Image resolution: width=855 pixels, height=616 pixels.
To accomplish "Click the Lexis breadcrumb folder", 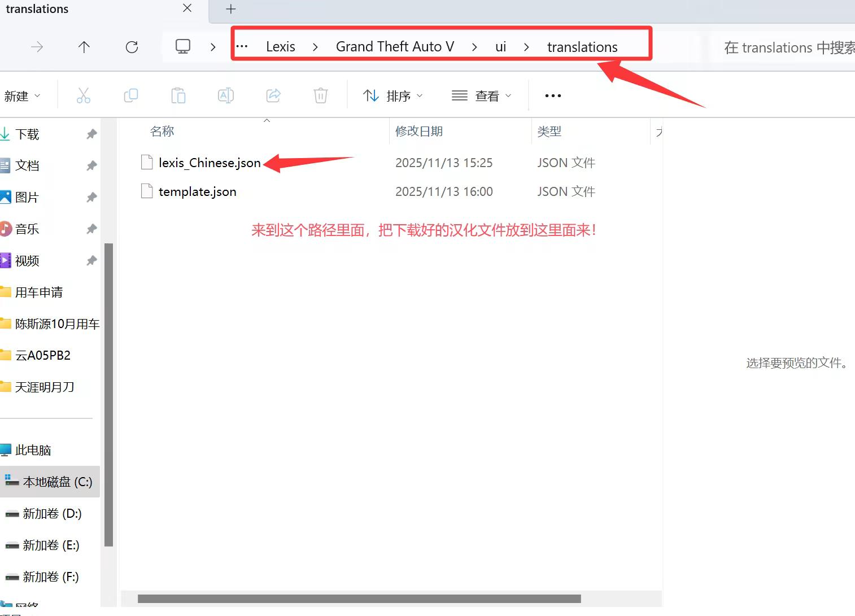I will point(281,47).
